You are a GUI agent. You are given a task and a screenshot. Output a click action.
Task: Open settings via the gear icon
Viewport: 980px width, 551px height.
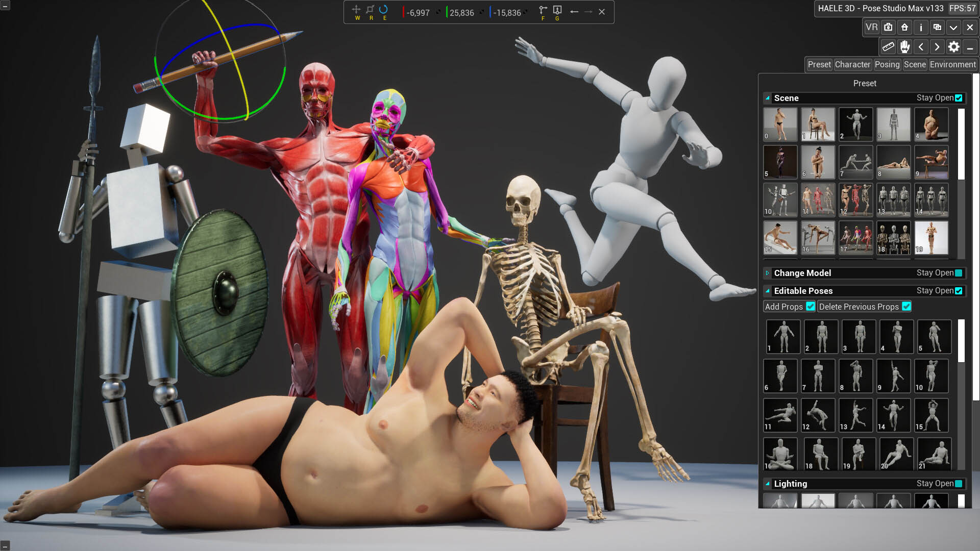coord(953,47)
